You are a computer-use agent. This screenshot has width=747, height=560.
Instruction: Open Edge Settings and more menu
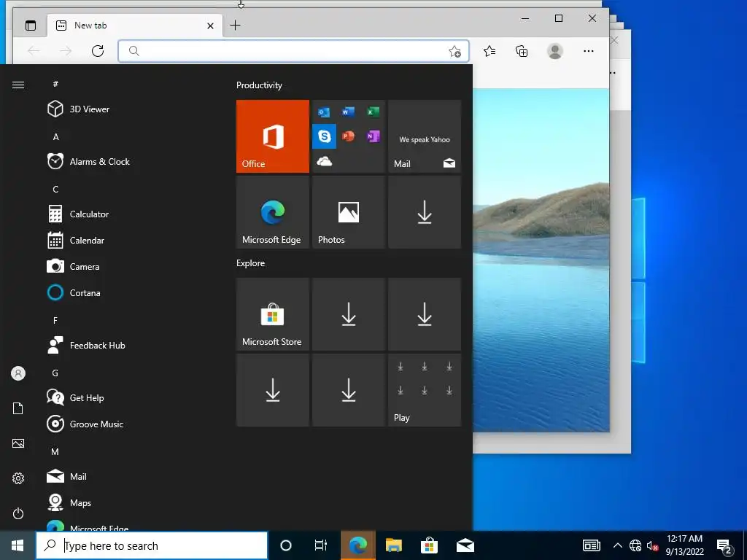[x=589, y=51]
